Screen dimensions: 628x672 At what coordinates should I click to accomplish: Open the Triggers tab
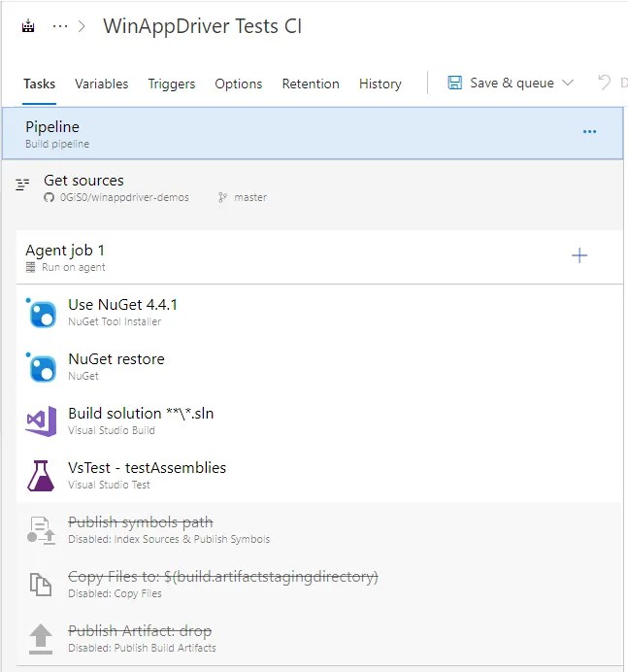point(172,84)
